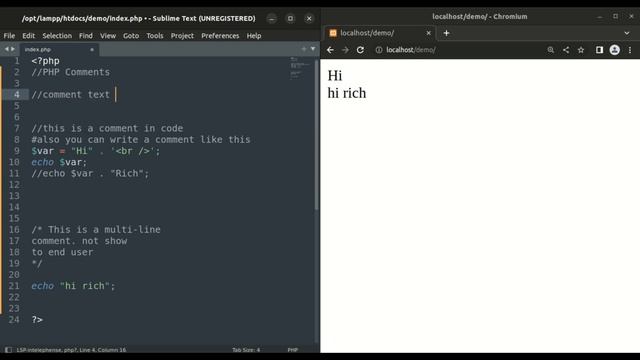Image resolution: width=640 pixels, height=360 pixels.
Task: Add a new tab in Sublime tab bar
Action: click(304, 49)
